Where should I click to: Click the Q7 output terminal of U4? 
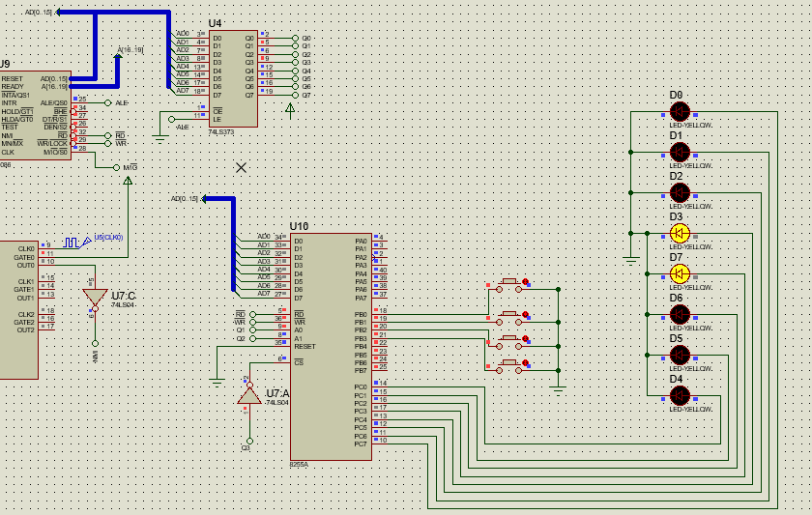295,96
